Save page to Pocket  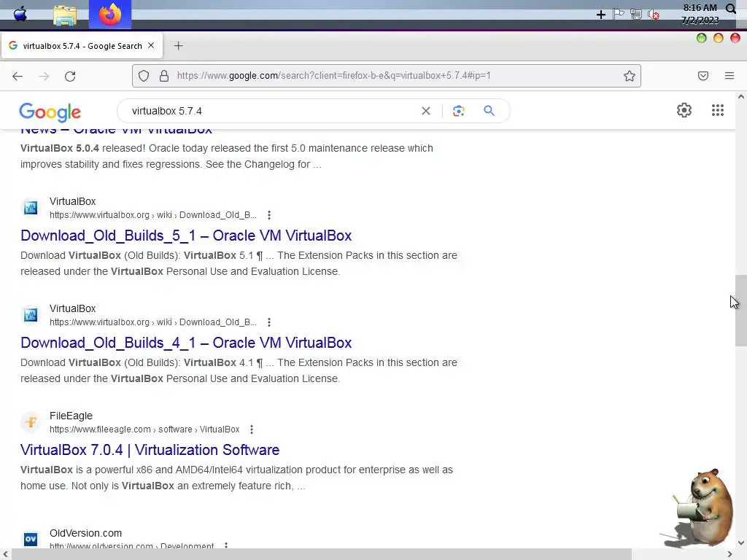(703, 76)
